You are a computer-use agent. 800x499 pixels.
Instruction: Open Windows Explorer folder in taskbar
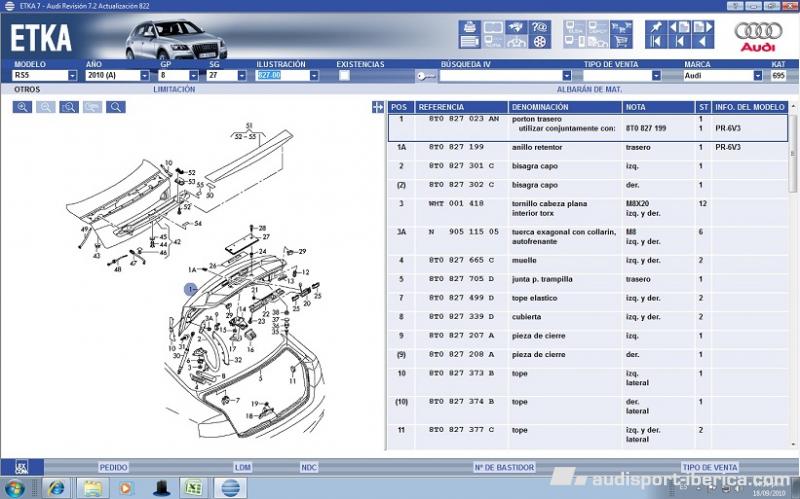[92, 488]
